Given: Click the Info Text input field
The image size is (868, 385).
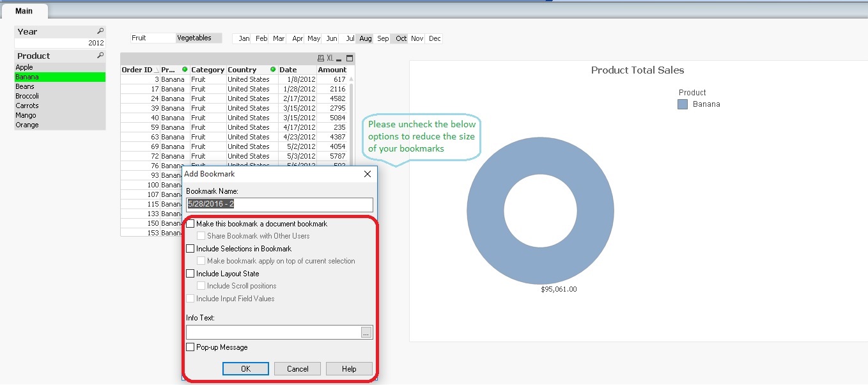Looking at the screenshot, I should click(274, 333).
